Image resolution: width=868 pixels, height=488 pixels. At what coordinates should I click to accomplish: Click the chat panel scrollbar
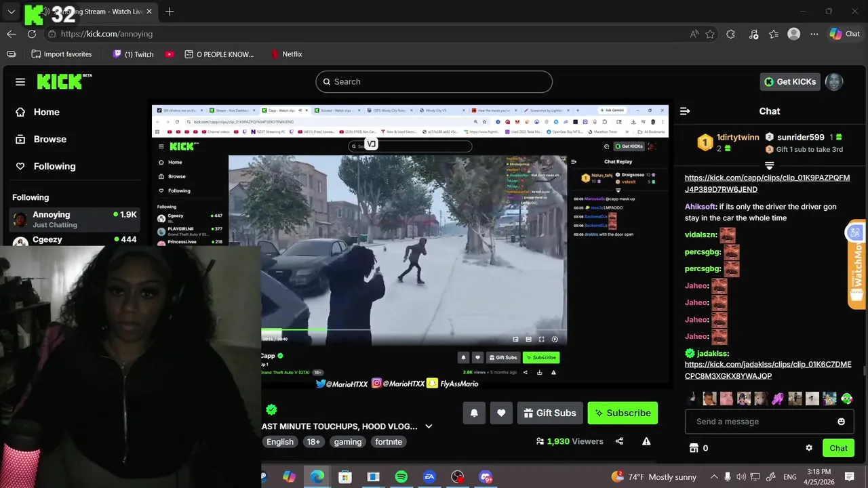pos(864,370)
